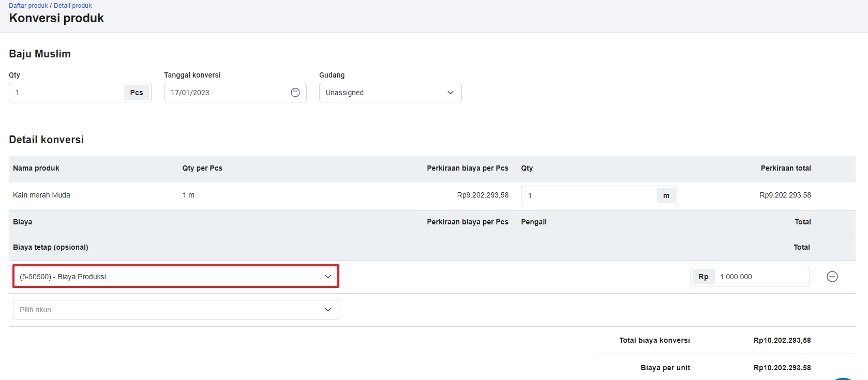The height and width of the screenshot is (380, 868).
Task: Click the Perkiraan total column header
Action: pos(786,168)
